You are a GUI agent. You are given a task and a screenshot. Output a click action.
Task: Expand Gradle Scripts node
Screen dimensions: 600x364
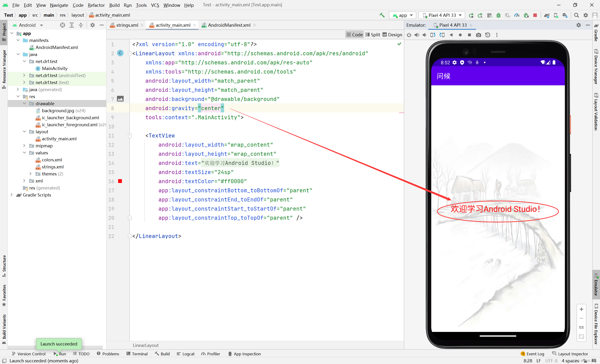pos(12,195)
